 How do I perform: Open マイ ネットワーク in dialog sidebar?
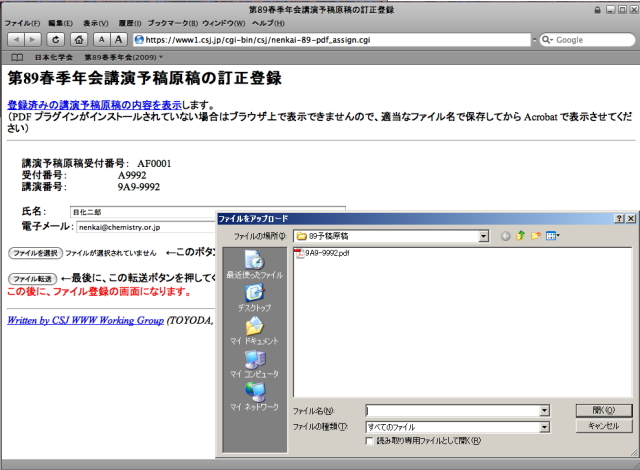click(255, 397)
